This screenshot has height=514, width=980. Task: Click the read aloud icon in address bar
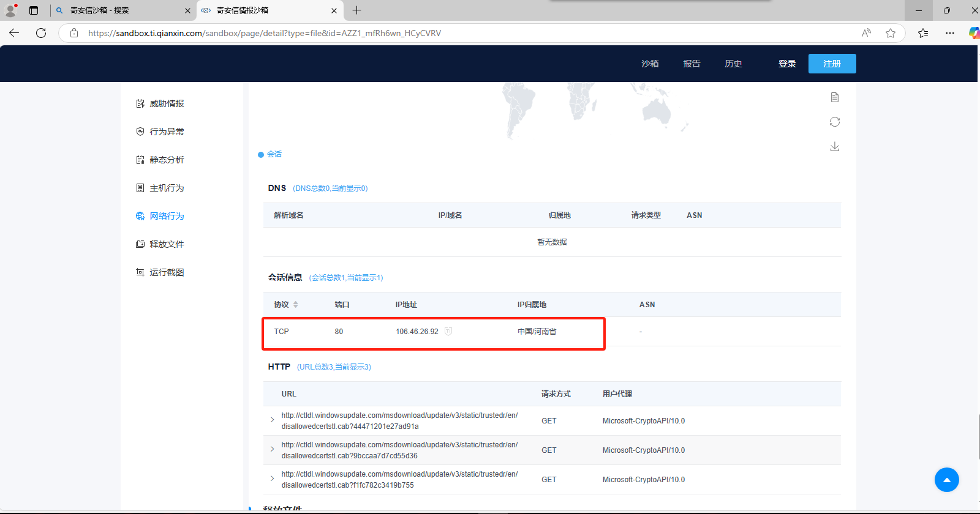click(x=866, y=33)
